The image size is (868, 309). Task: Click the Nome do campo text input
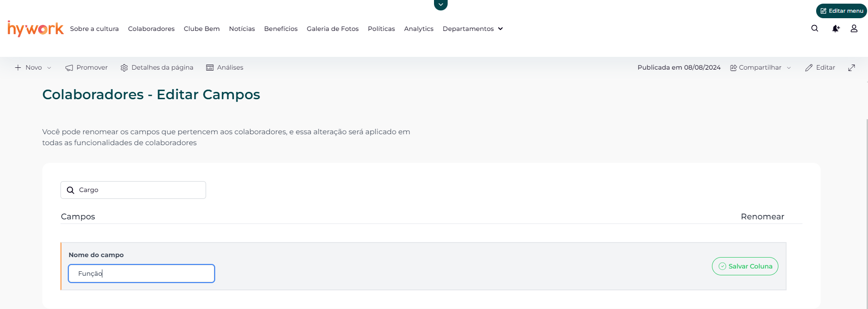click(x=141, y=274)
